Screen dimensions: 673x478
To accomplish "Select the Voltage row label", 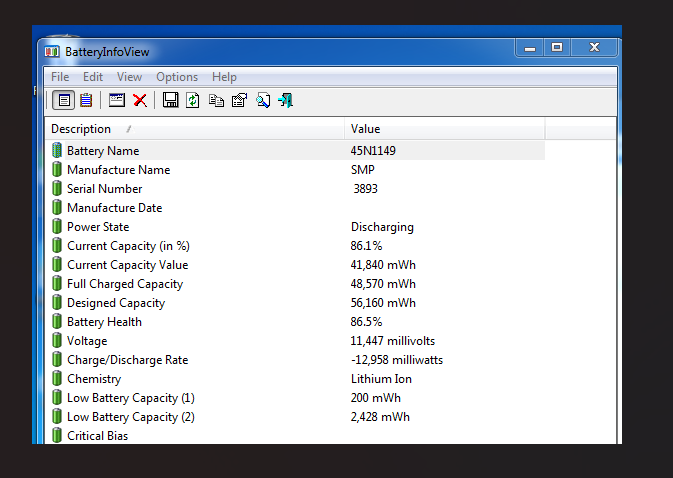I will [87, 341].
